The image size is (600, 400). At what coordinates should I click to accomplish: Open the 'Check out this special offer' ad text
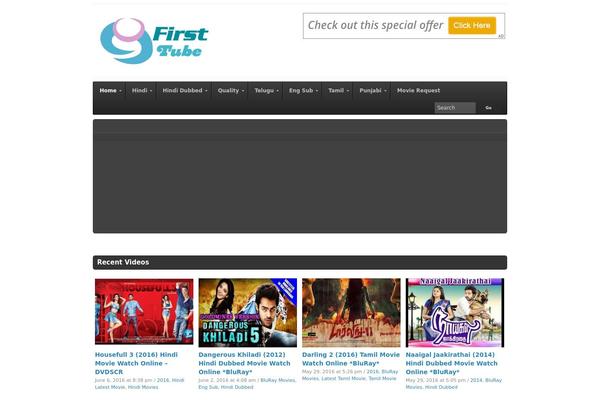[375, 25]
